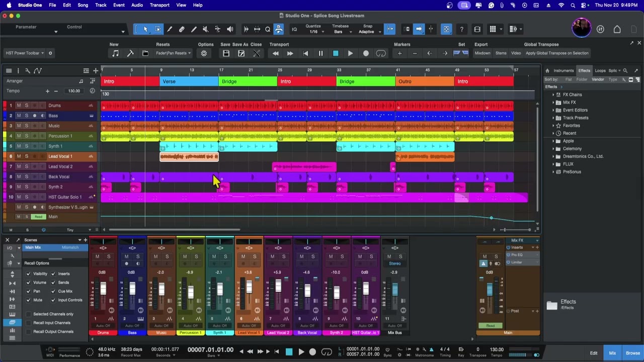Image resolution: width=644 pixels, height=362 pixels.
Task: Select the Arrow tool in toolbar
Action: tap(145, 29)
